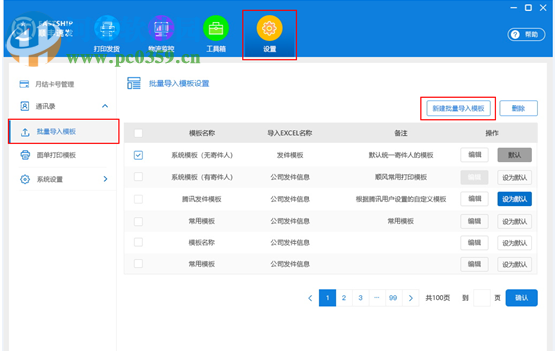This screenshot has width=555, height=362.
Task: Go to previous page arrow
Action: coord(310,298)
